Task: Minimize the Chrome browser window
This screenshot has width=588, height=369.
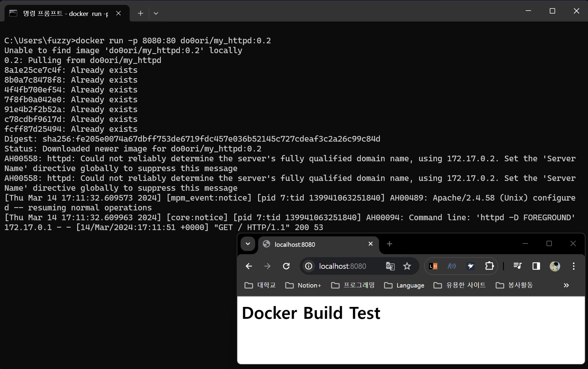Action: (525, 244)
